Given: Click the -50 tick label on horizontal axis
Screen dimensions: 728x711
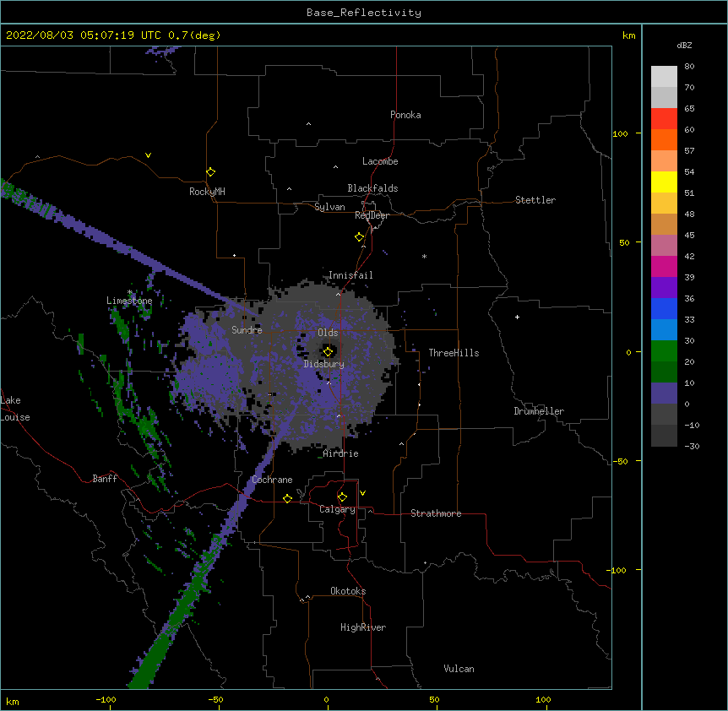Looking at the screenshot, I should click(215, 699).
